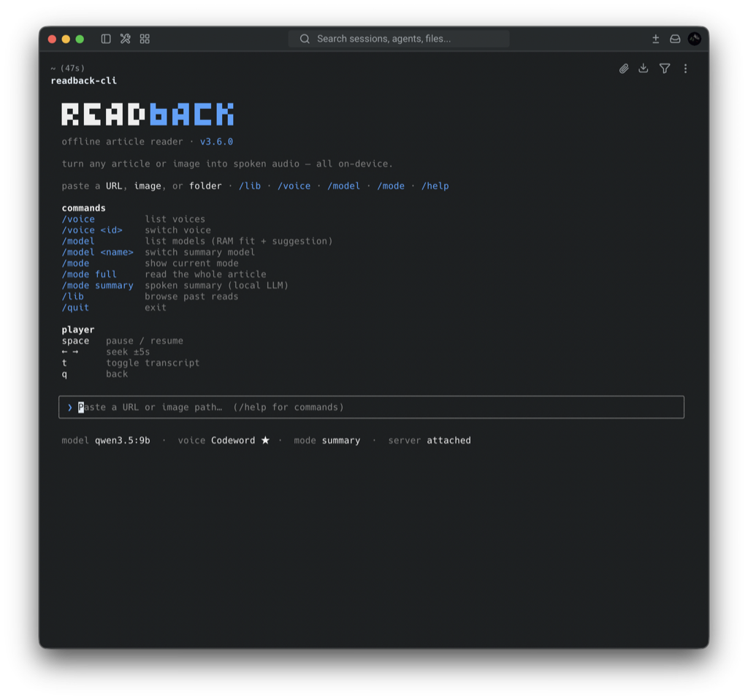Screen dimensions: 748x700
Task: Click the commands section heading
Action: [83, 208]
